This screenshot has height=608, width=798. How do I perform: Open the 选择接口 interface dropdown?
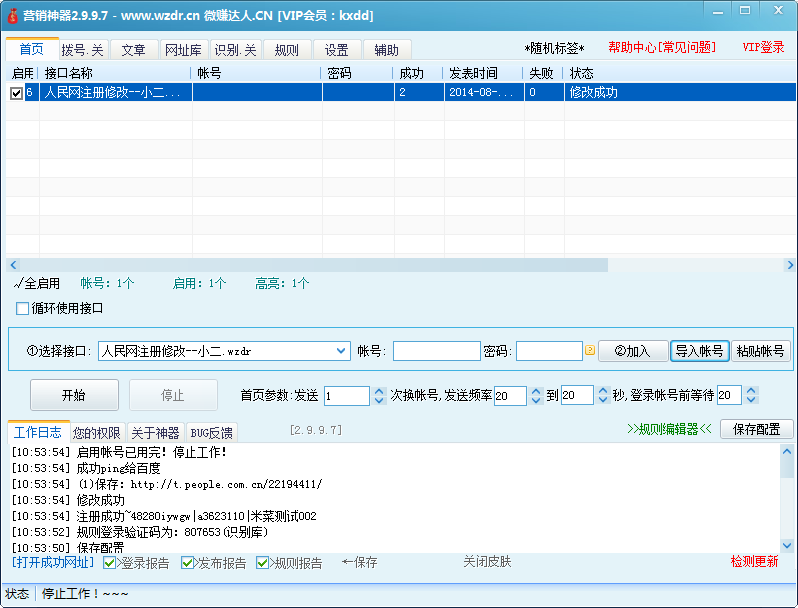point(340,351)
